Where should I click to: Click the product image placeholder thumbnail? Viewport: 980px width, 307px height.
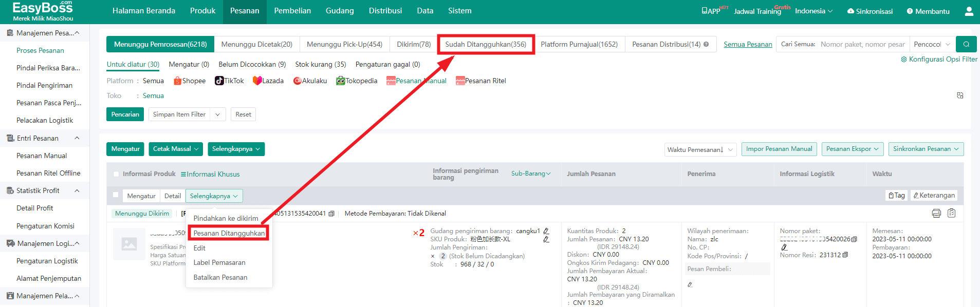tap(129, 244)
